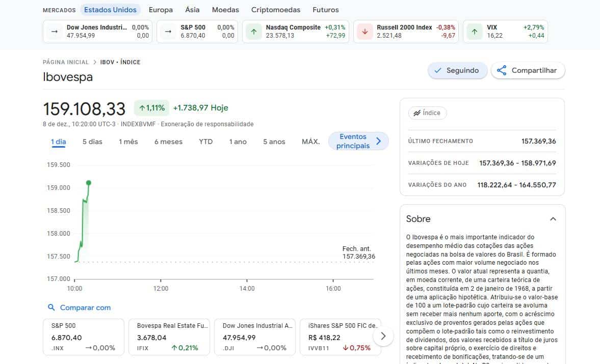This screenshot has height=364, width=600.
Task: Compare with iShares IVVB11 card
Action: coord(340,337)
